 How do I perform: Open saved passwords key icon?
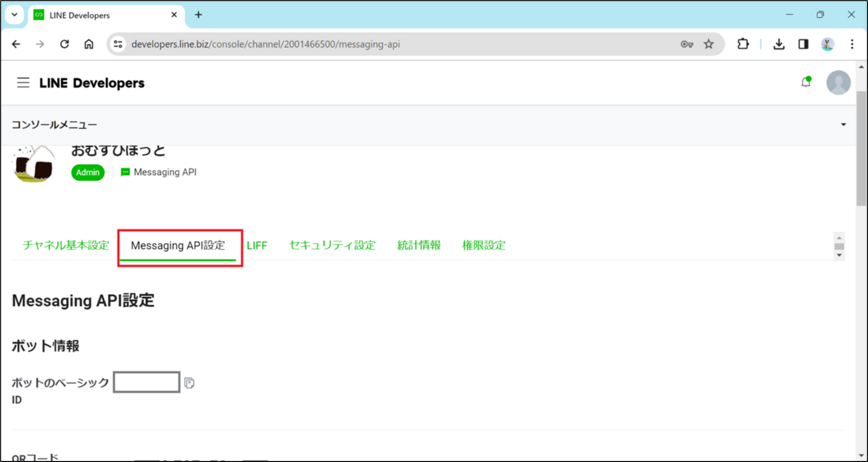(x=687, y=44)
